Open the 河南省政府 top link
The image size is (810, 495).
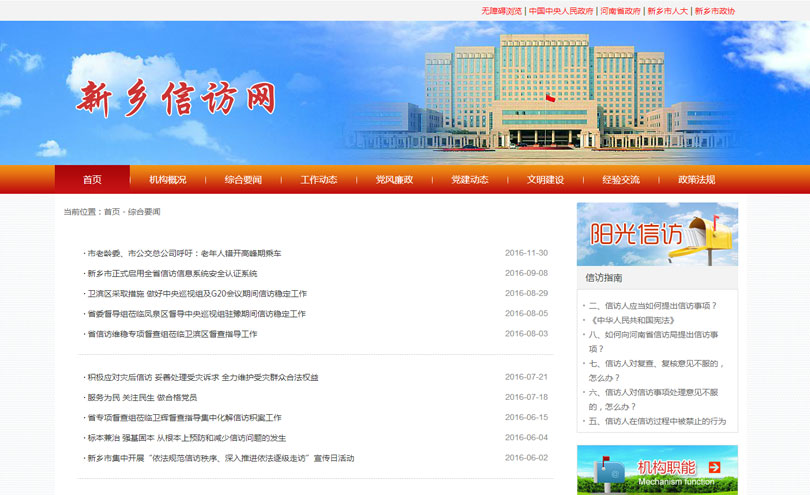(620, 11)
